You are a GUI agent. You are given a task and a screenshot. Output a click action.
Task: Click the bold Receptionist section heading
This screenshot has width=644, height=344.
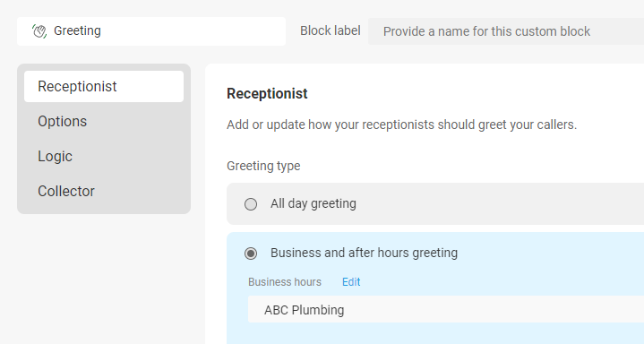pyautogui.click(x=267, y=94)
